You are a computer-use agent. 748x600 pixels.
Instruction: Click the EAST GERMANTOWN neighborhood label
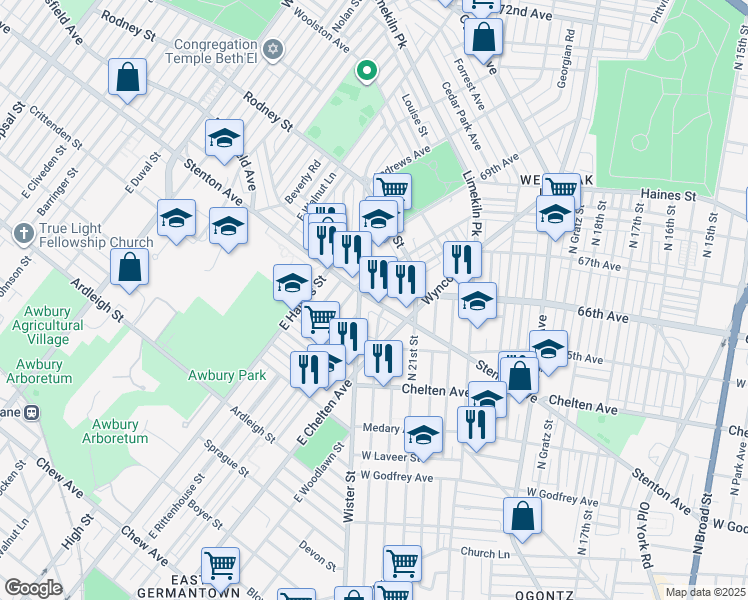(x=188, y=587)
